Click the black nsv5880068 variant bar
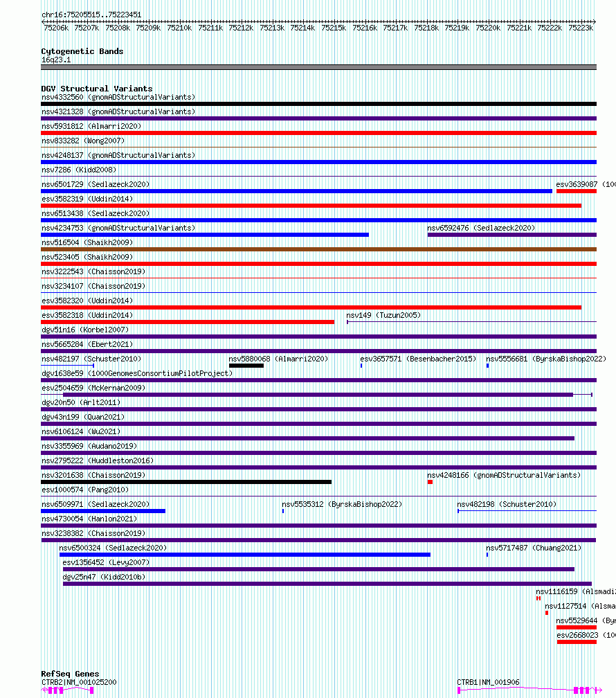The height and width of the screenshot is (698, 616). [246, 366]
